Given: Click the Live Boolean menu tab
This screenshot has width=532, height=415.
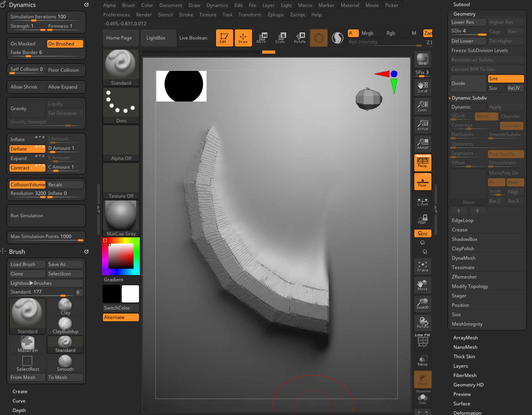Looking at the screenshot, I should pos(193,38).
